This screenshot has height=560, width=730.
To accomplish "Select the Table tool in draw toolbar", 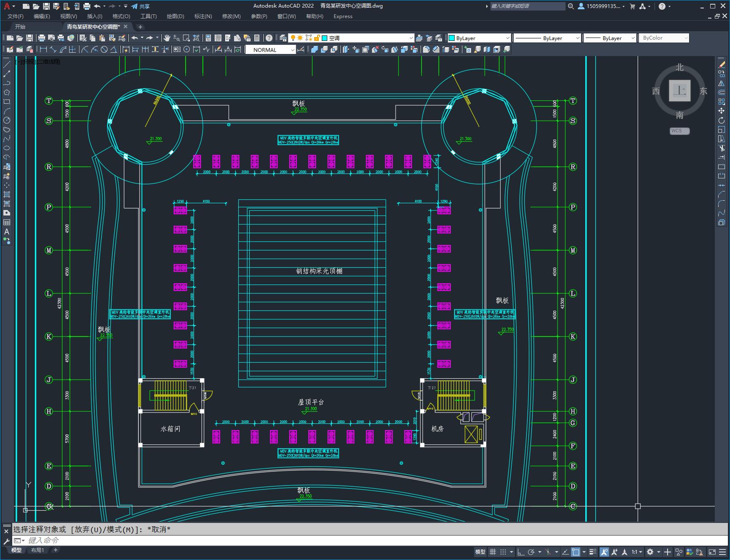I will 7,222.
